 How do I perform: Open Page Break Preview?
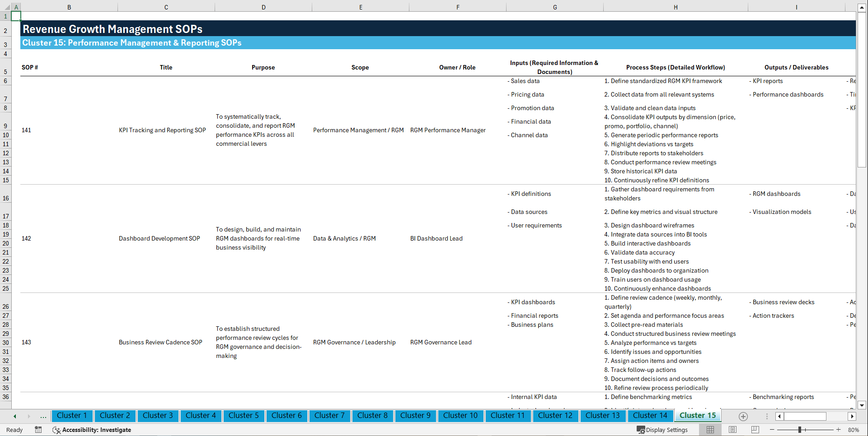[x=754, y=430]
